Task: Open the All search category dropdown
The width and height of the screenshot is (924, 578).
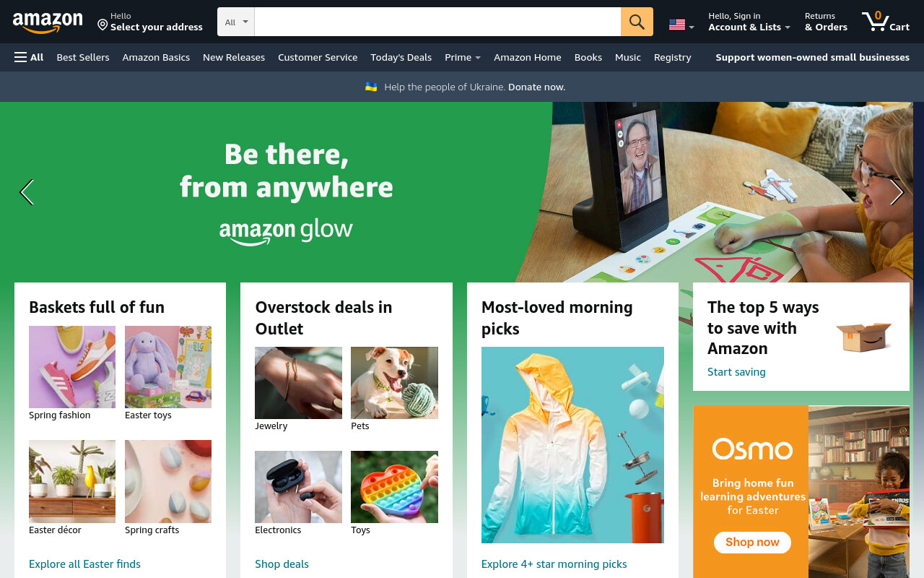Action: [x=236, y=22]
